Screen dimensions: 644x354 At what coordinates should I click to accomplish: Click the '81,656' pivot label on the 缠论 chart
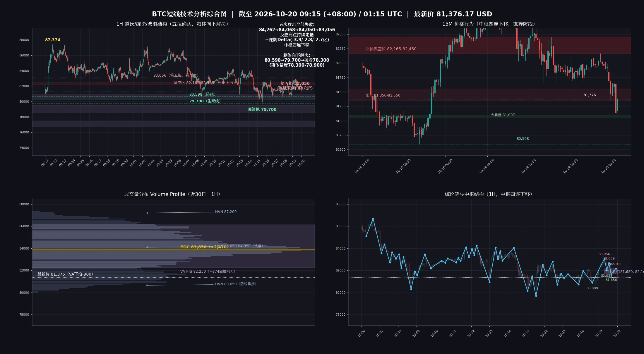pyautogui.click(x=611, y=280)
